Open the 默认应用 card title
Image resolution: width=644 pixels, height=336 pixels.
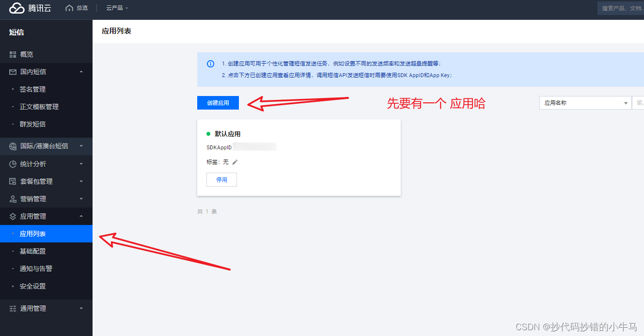pos(227,134)
